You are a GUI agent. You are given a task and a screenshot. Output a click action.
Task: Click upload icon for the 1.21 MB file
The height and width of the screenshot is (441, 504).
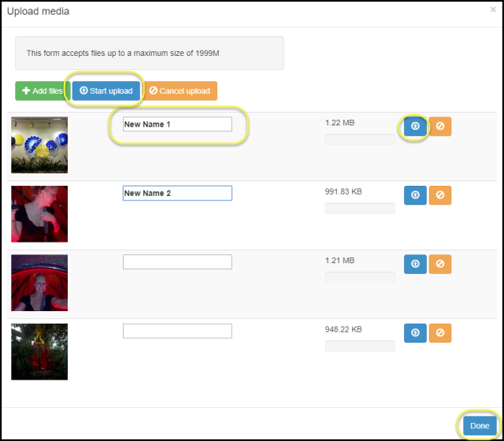pyautogui.click(x=415, y=265)
